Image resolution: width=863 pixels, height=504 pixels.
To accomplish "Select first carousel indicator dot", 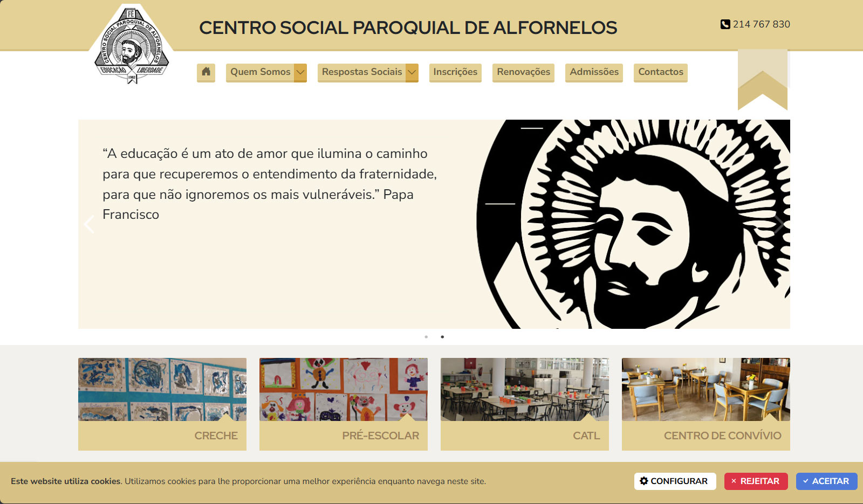I will (x=426, y=337).
